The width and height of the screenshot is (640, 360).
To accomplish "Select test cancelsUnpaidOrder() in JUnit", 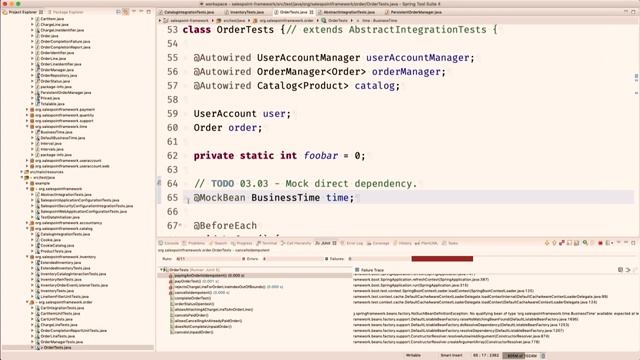I will [194, 332].
